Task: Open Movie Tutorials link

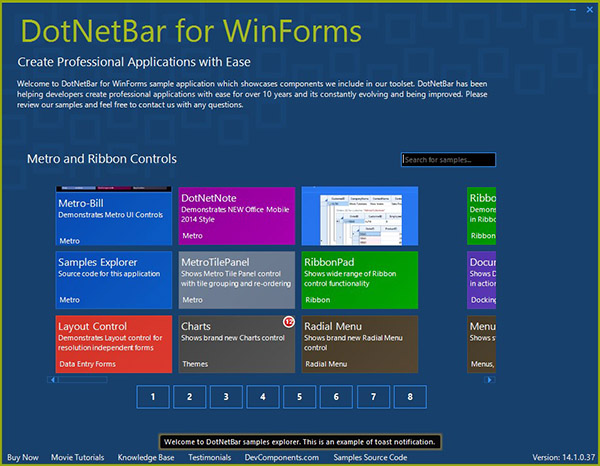Action: (78, 457)
